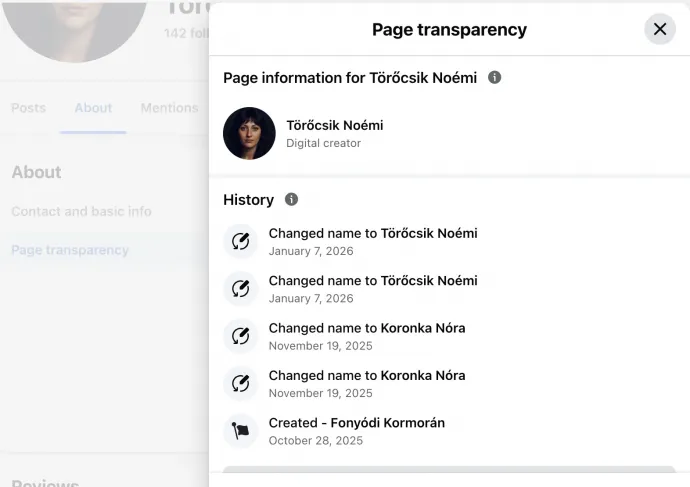This screenshot has width=690, height=487.
Task: Click first Koronka Nóra name change icon
Action: [240, 336]
